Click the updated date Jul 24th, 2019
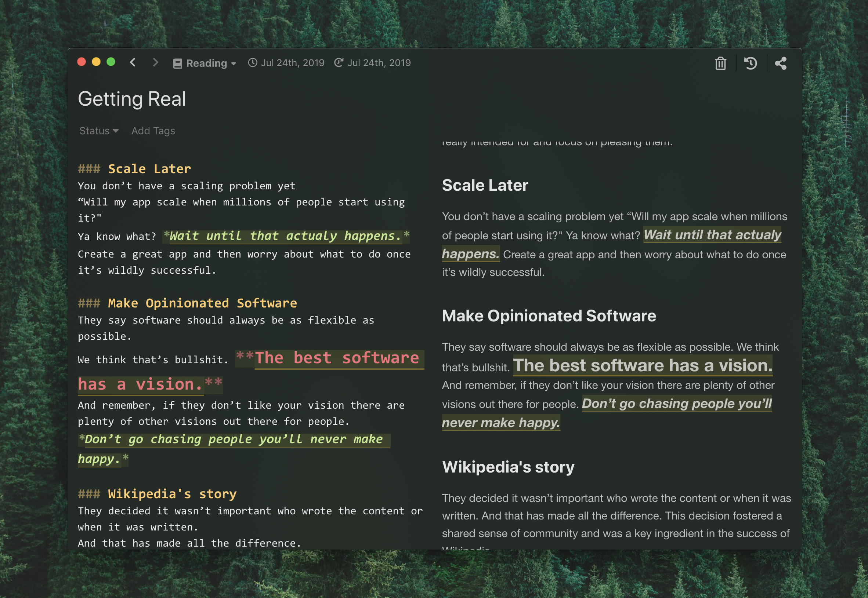The width and height of the screenshot is (868, 598). click(x=379, y=63)
